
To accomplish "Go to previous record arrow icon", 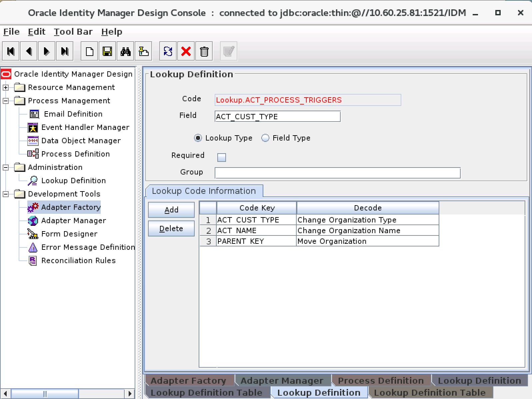I will pos(29,51).
